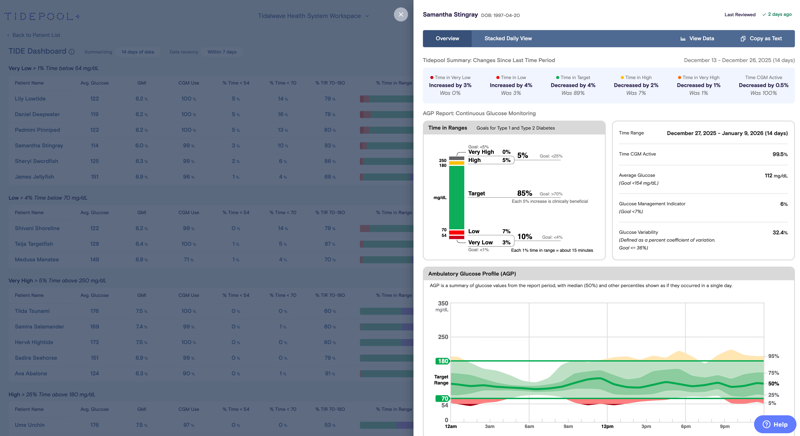The width and height of the screenshot is (800, 436).
Task: Click the GMI header in Very Low table
Action: [141, 83]
